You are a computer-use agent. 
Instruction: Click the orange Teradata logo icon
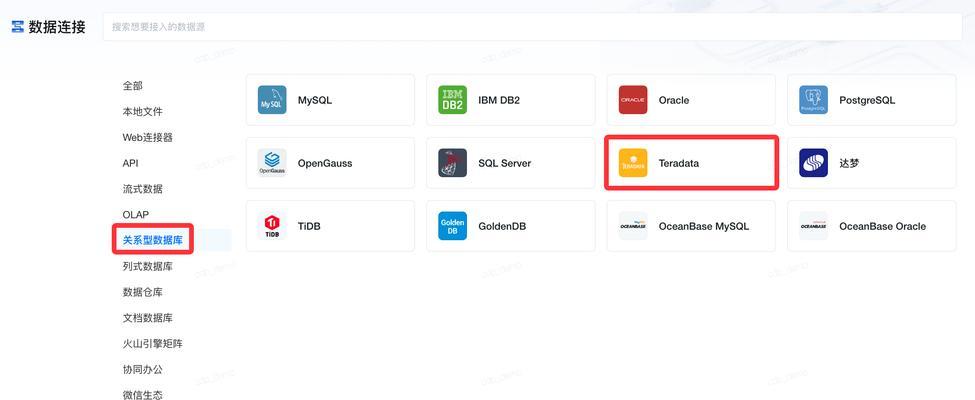click(633, 163)
